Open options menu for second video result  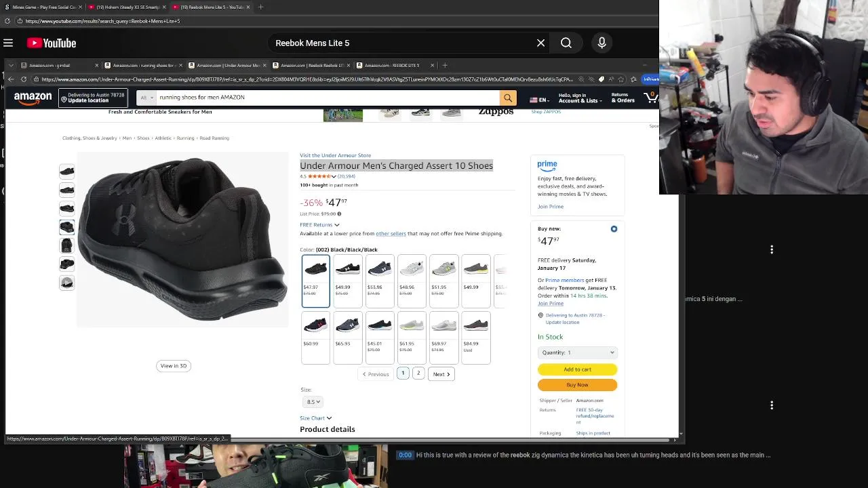click(772, 405)
